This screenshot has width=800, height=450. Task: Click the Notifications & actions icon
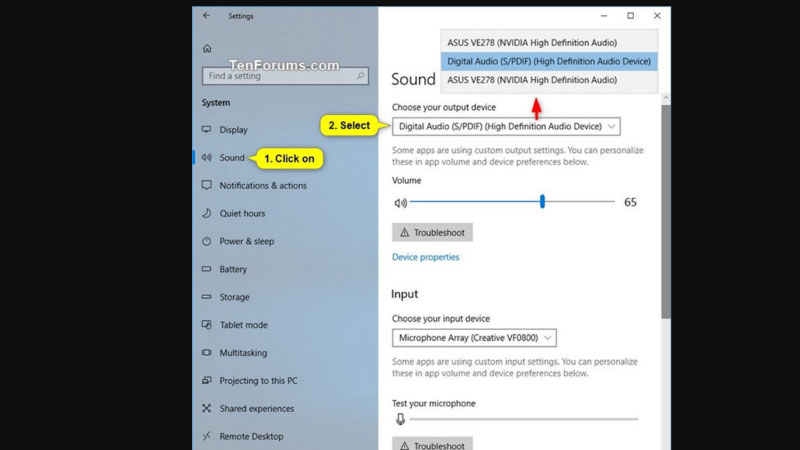(x=207, y=185)
